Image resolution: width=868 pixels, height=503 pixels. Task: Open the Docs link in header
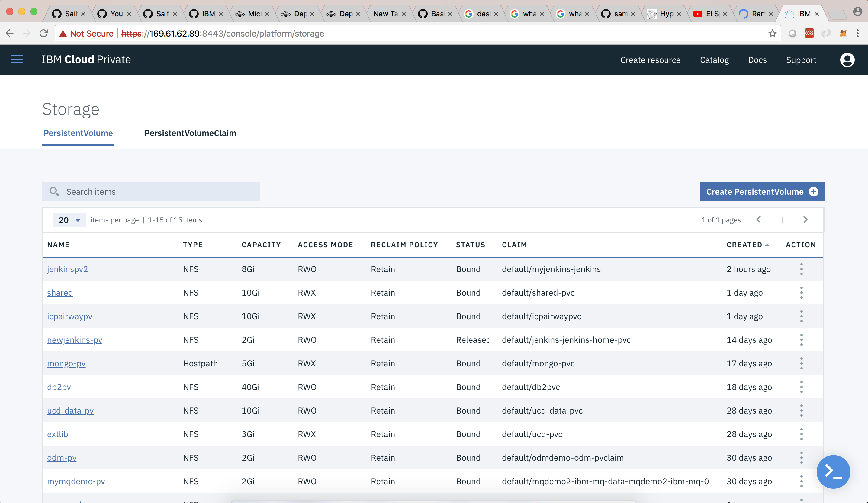[x=757, y=60]
